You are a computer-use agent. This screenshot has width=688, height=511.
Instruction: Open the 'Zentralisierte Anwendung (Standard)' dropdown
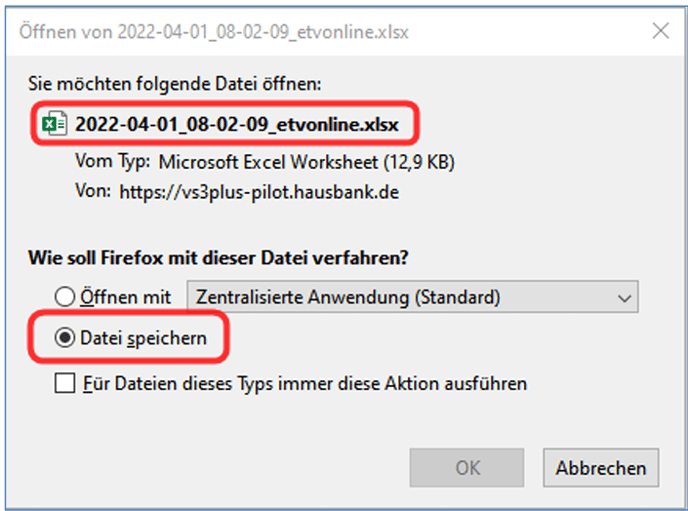(412, 297)
